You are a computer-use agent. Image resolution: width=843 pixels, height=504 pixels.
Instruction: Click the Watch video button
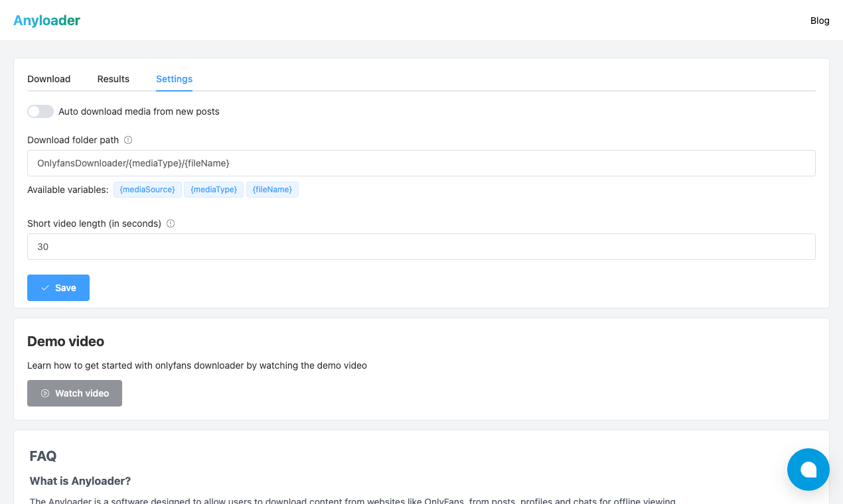74,393
